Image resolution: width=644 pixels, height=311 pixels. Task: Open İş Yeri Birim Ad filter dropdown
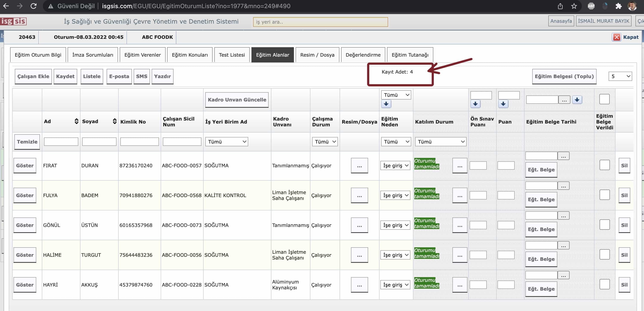(x=227, y=142)
